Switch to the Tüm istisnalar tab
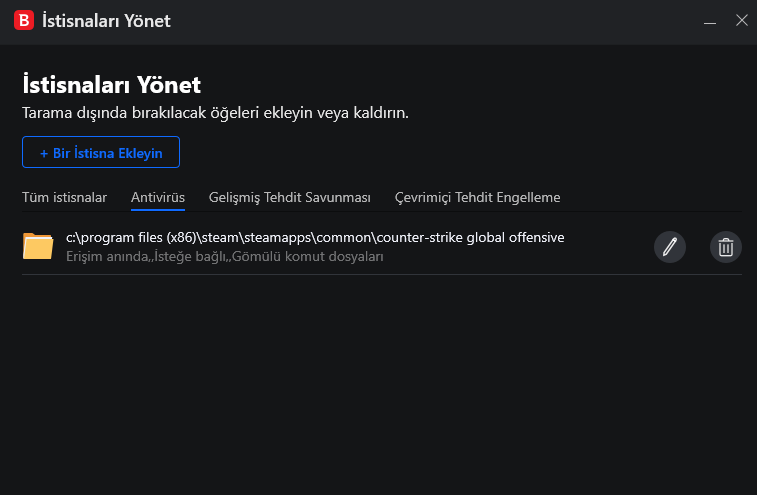757x495 pixels. [x=64, y=197]
